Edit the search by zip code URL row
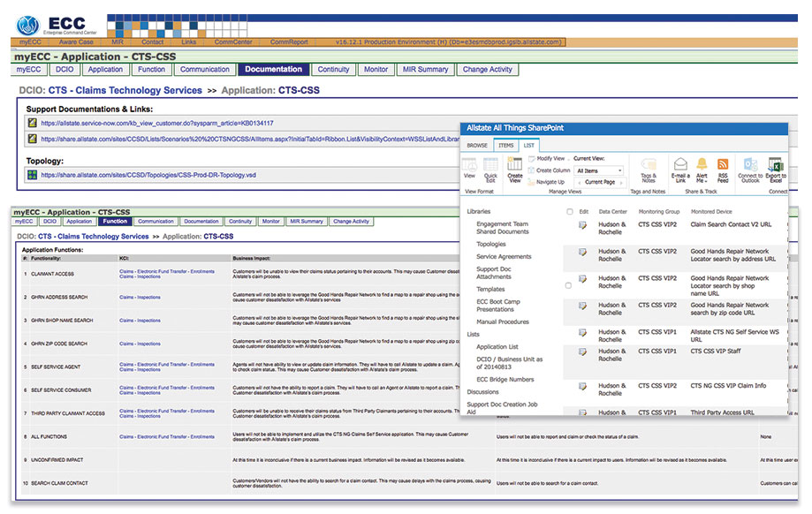 (x=582, y=306)
